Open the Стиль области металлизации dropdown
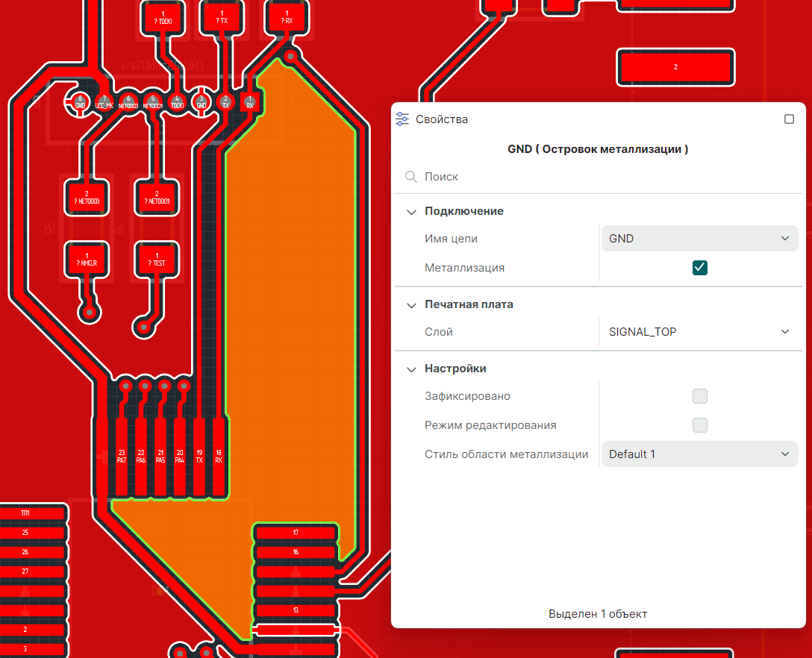Screen dimensions: 812x658 click(x=699, y=454)
